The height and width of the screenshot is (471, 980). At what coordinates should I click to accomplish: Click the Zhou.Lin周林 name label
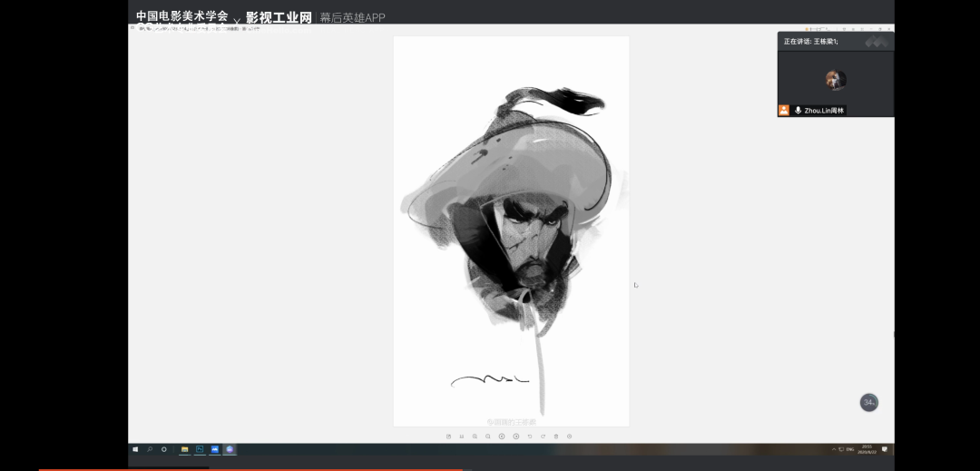pos(824,111)
